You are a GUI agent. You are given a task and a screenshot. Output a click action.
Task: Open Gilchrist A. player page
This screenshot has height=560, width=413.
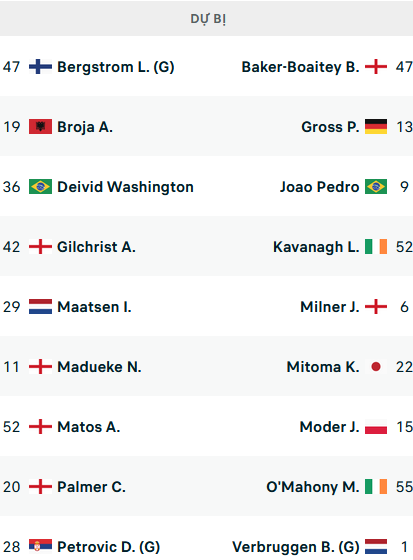[x=96, y=247]
